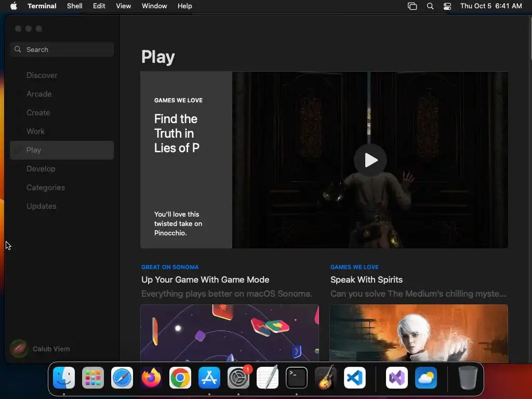Open Up Your Game With Game Mode story
The width and height of the screenshot is (532, 399).
point(205,280)
